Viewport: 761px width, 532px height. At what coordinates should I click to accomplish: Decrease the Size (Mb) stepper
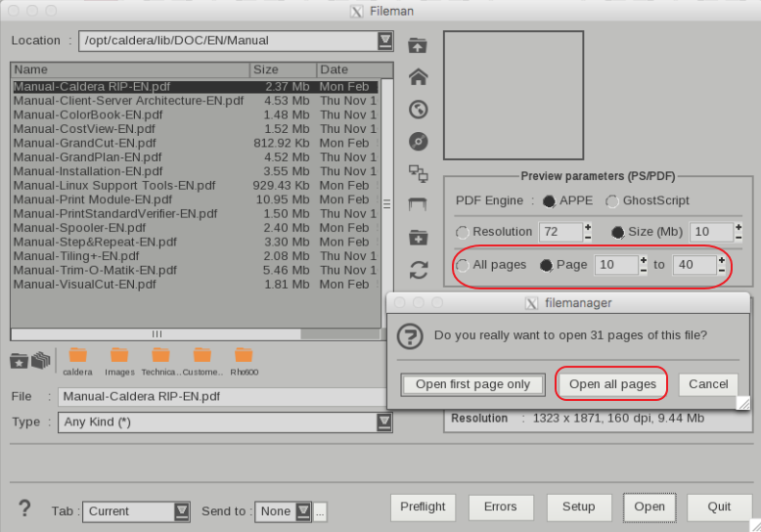(739, 238)
